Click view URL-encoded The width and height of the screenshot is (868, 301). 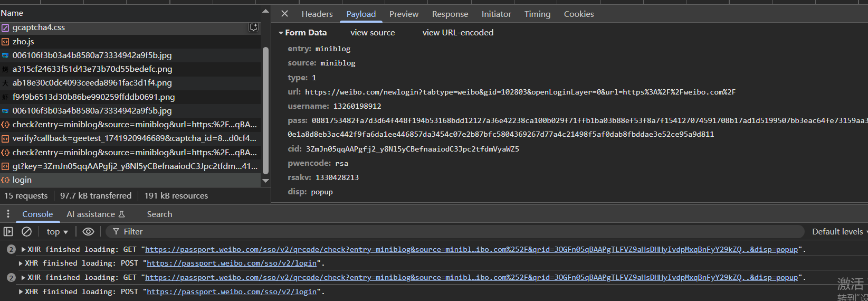tap(457, 33)
